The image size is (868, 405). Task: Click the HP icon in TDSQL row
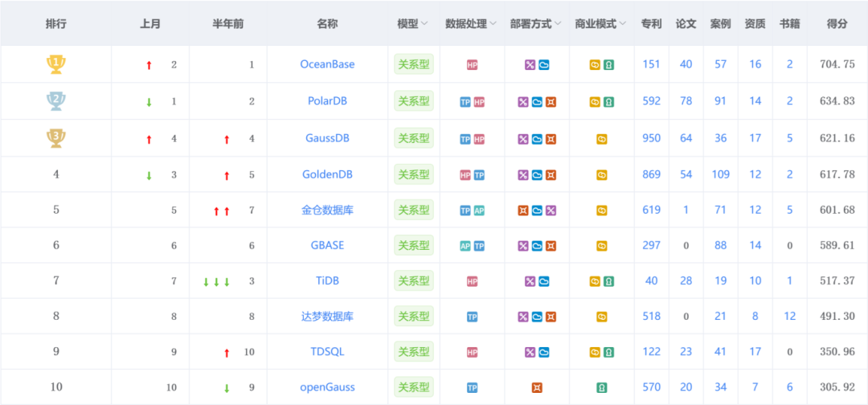473,352
